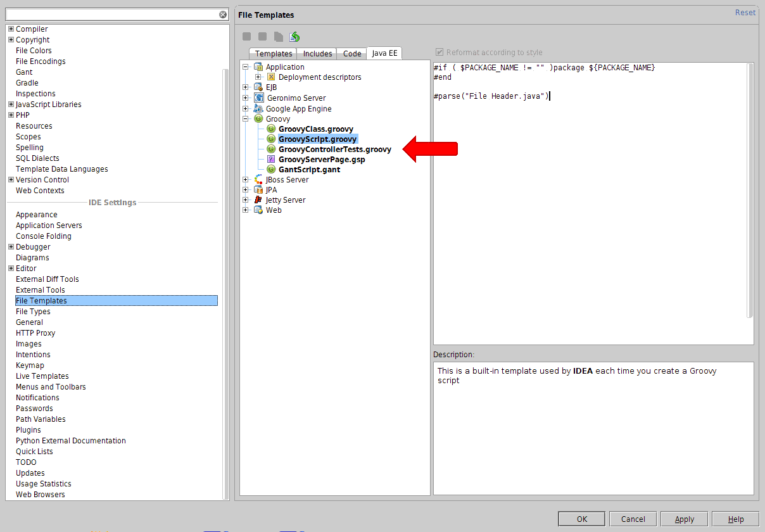This screenshot has height=532, width=765.
Task: Open Help from the dialog buttons
Action: tap(736, 519)
